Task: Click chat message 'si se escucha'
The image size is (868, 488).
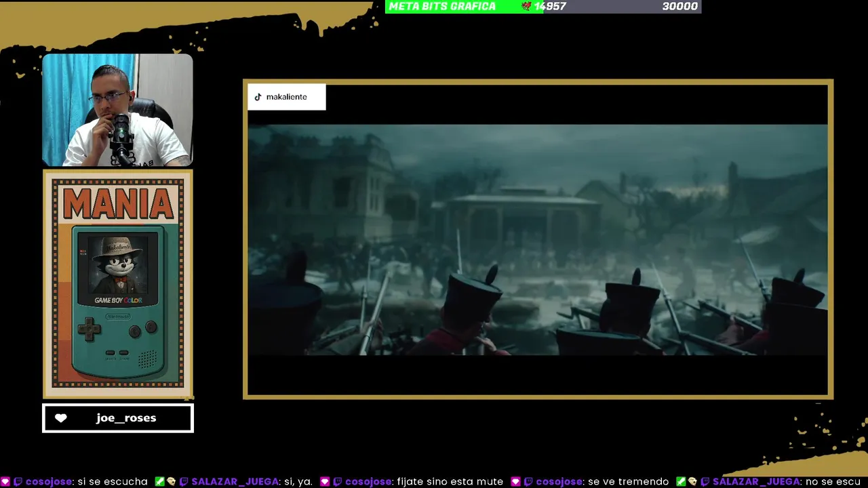Action: (113, 481)
